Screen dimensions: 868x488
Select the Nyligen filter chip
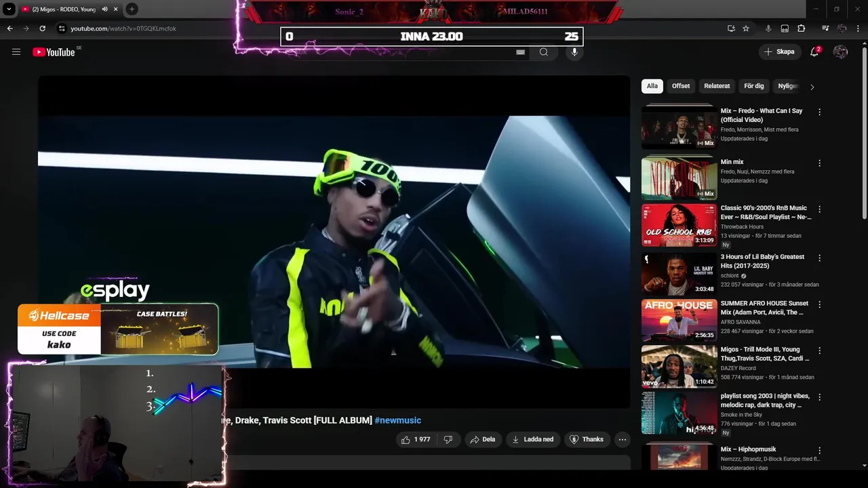pyautogui.click(x=788, y=86)
